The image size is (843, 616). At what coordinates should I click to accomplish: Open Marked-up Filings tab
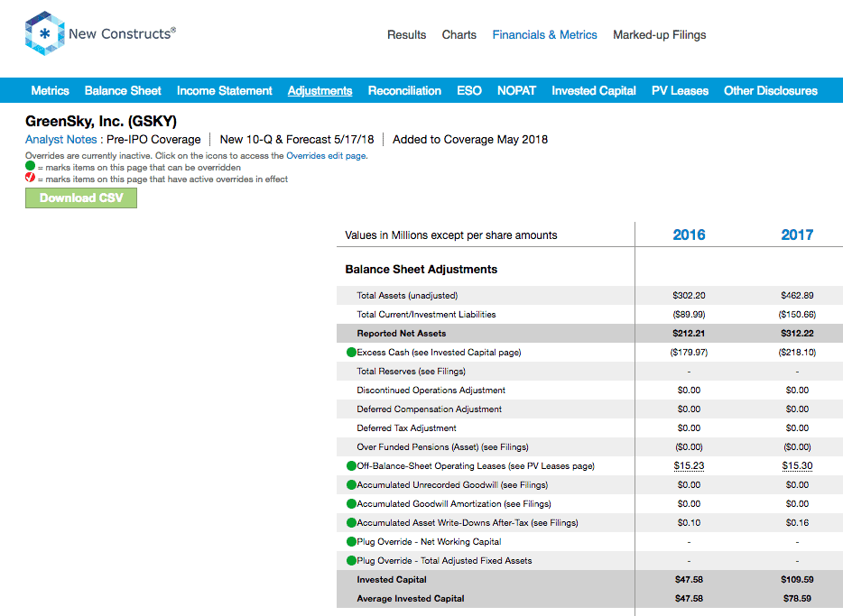click(660, 35)
